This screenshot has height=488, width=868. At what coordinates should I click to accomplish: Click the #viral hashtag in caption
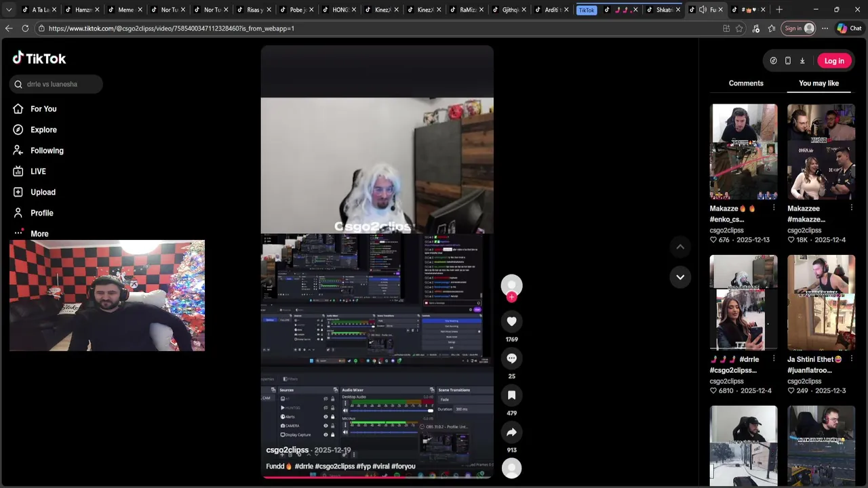pos(380,466)
